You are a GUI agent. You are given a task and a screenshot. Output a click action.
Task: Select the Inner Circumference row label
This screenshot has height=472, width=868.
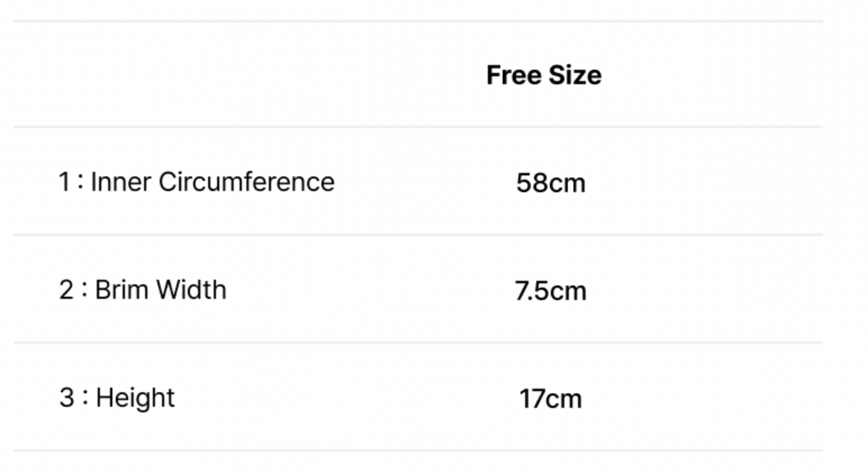[196, 182]
